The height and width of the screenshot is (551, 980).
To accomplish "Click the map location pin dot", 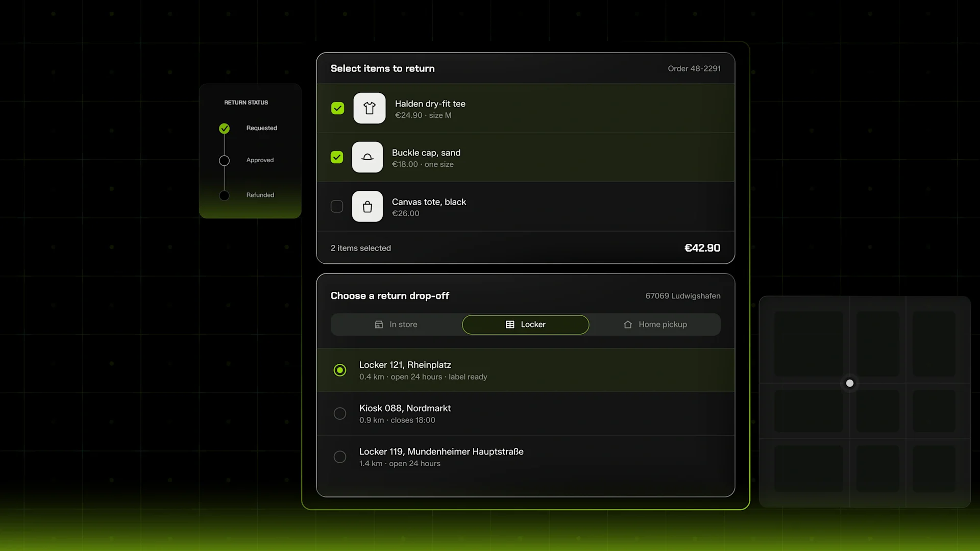I will (850, 383).
